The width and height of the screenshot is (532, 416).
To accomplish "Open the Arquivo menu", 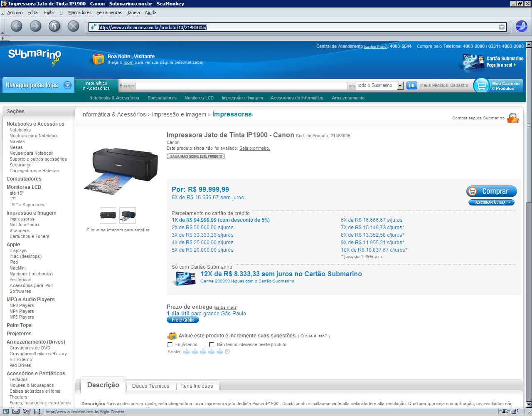I will (15, 12).
